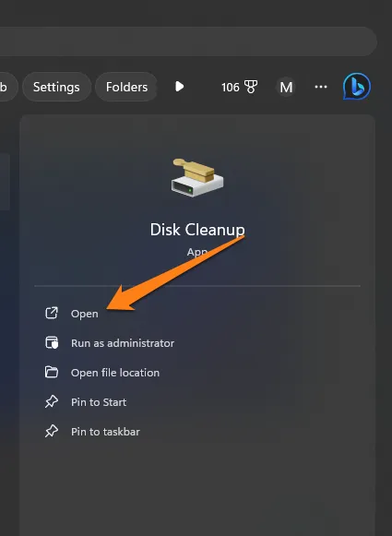
Task: Show more filters with the arrow
Action: point(180,87)
